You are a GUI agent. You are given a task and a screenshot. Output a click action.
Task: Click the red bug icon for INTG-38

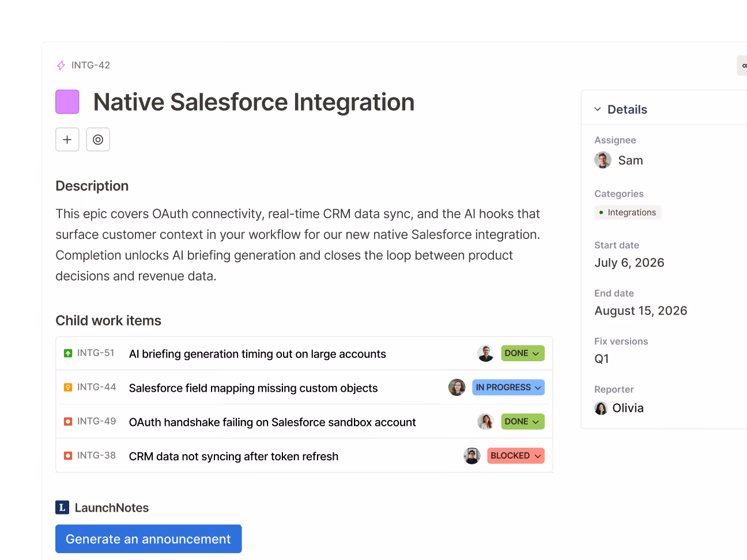pos(68,456)
